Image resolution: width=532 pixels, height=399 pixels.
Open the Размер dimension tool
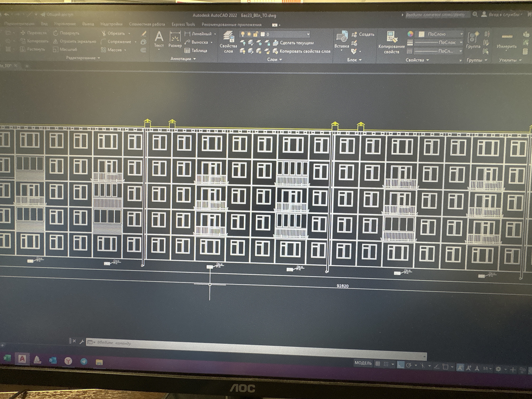pos(175,39)
